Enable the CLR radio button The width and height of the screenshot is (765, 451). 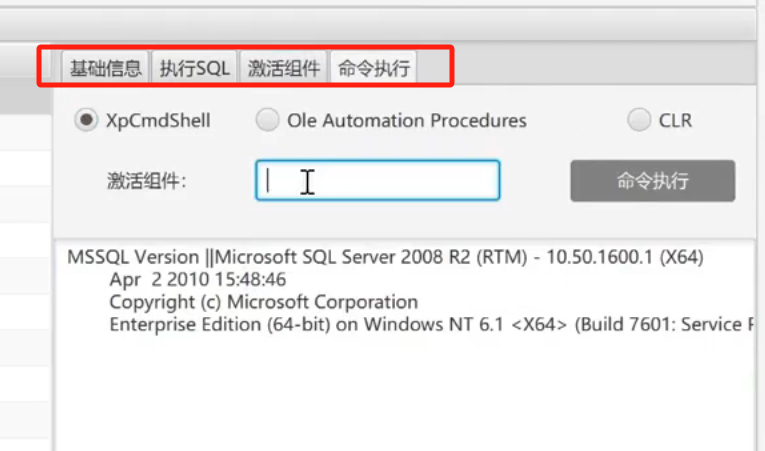tap(639, 120)
